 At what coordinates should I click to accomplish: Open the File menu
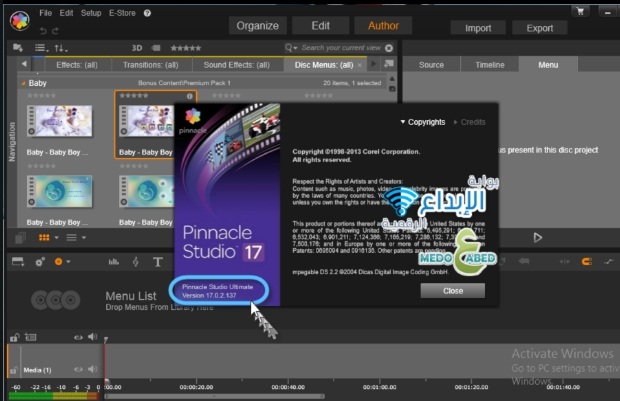(45, 13)
